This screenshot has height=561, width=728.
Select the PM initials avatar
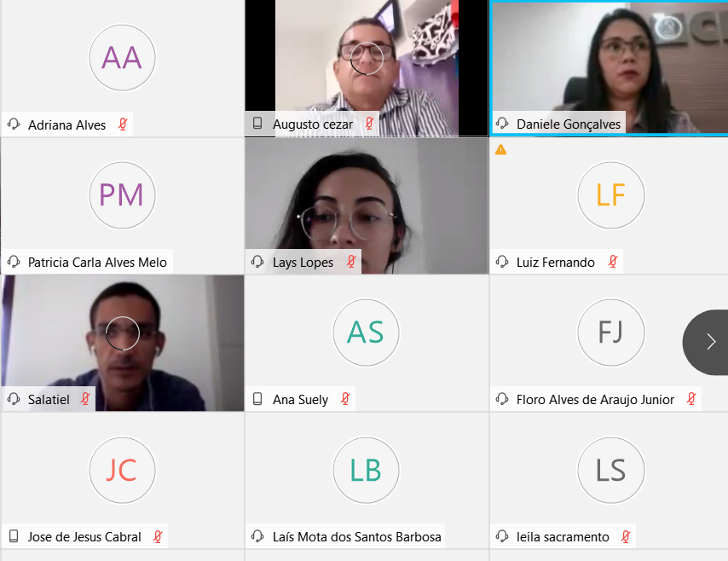click(x=122, y=194)
